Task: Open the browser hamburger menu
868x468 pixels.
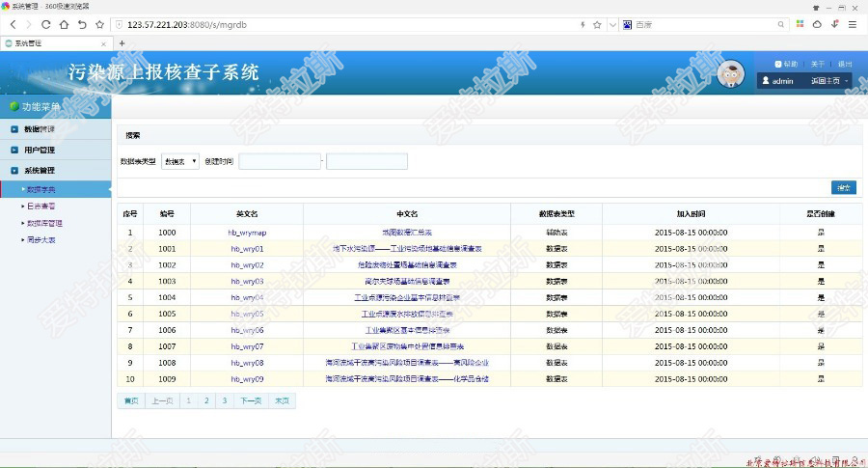Action: [854, 24]
